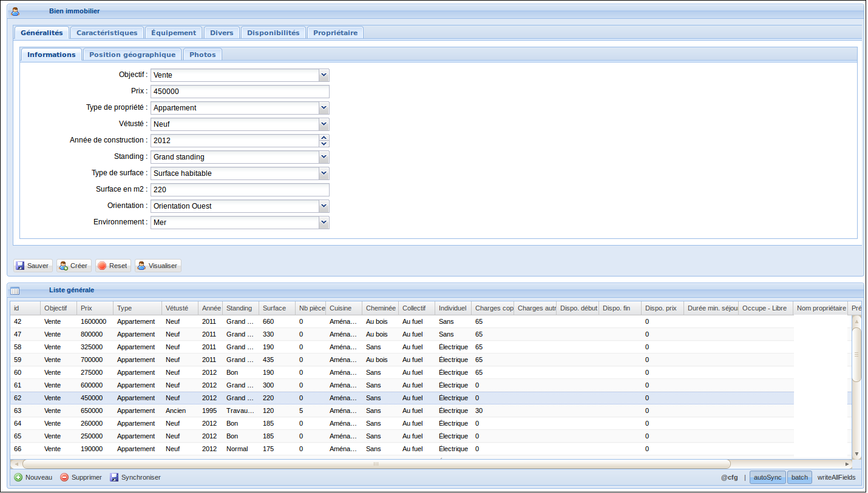Screen dimensions: 868x493
Task: Click the Synchroniser disk icon
Action: pyautogui.click(x=114, y=477)
